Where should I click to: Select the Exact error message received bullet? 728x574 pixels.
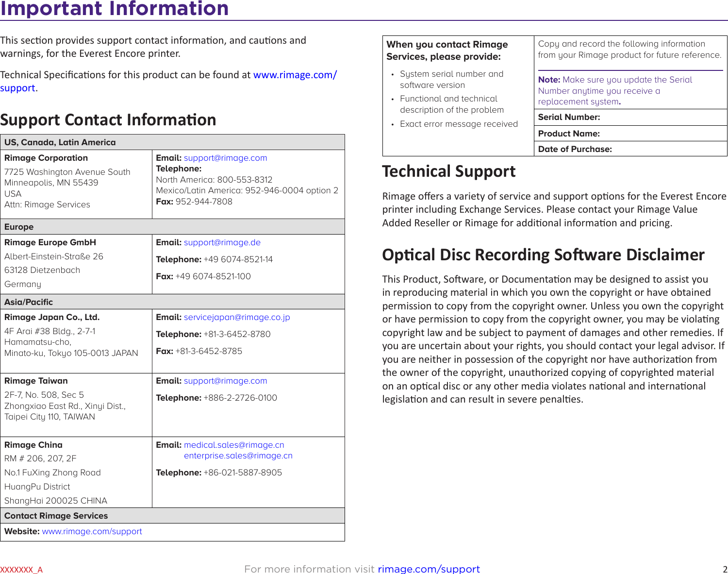pos(459,124)
